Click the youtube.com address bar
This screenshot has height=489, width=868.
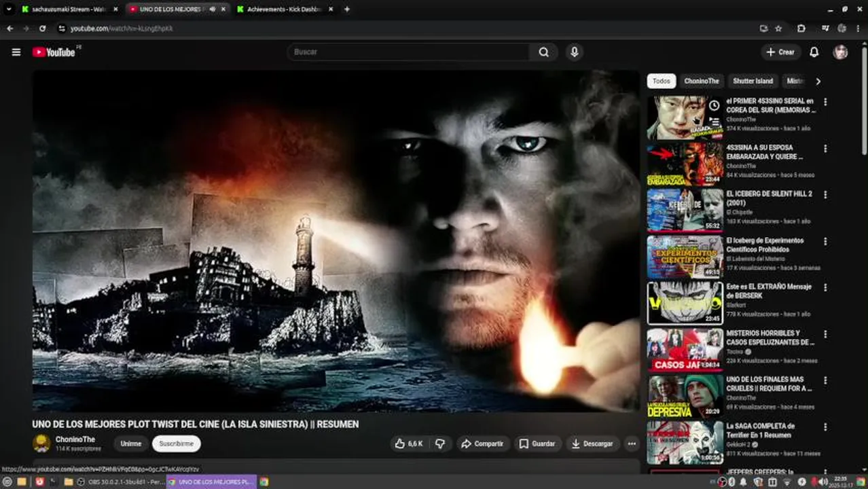tap(408, 29)
